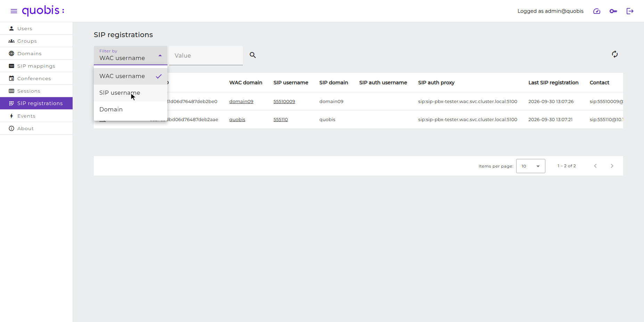
Task: Open the quobis WAC domain link
Action: [x=237, y=120]
